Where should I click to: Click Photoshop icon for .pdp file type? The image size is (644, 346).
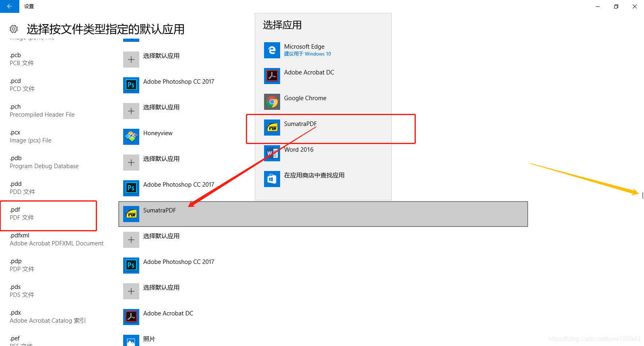131,266
